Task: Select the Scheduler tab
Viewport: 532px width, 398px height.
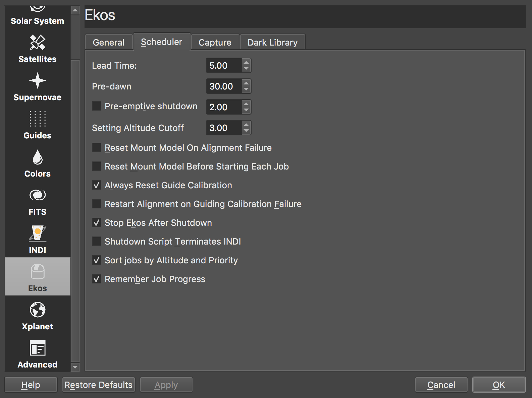Action: (162, 42)
